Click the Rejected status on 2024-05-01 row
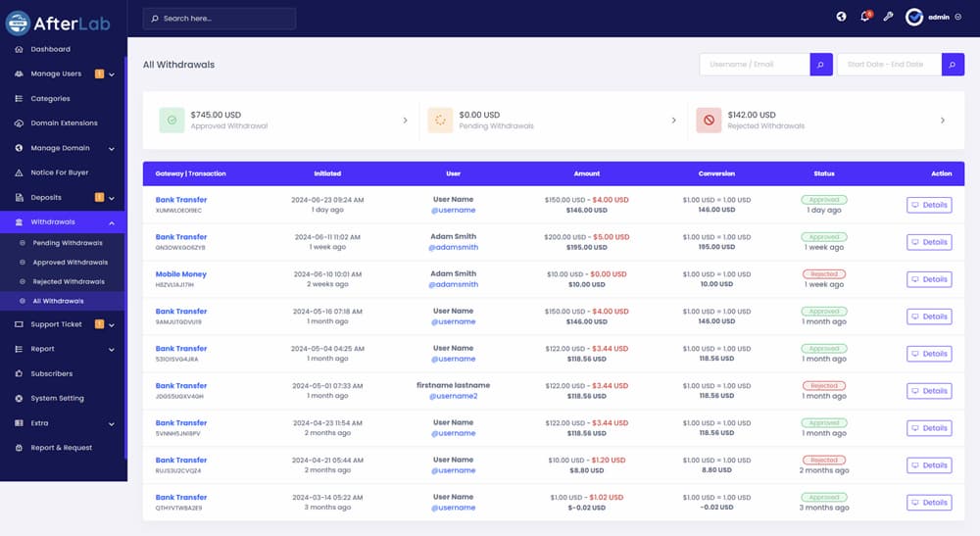 click(x=824, y=386)
